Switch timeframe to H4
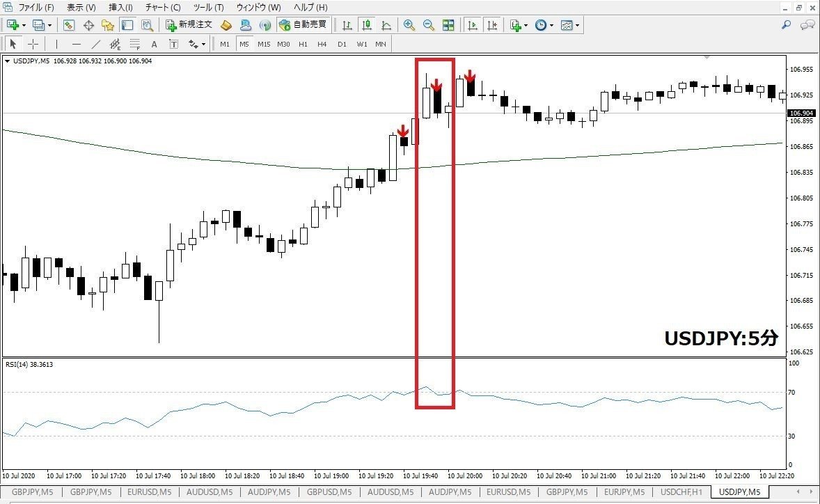 (322, 44)
